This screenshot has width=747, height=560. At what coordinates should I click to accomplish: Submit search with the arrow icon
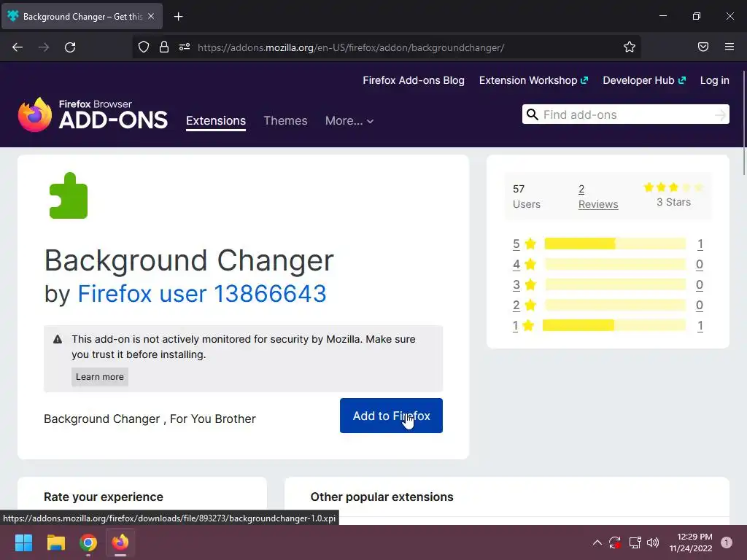(720, 114)
